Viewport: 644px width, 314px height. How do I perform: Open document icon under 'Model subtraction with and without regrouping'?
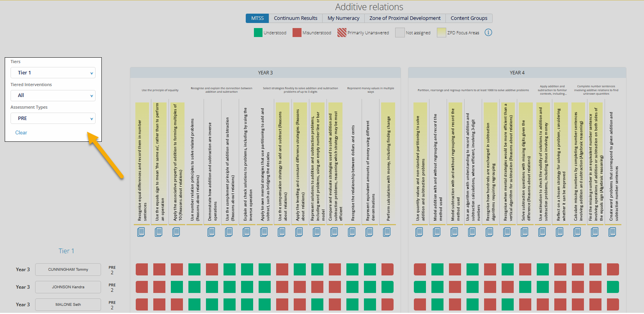(454, 232)
